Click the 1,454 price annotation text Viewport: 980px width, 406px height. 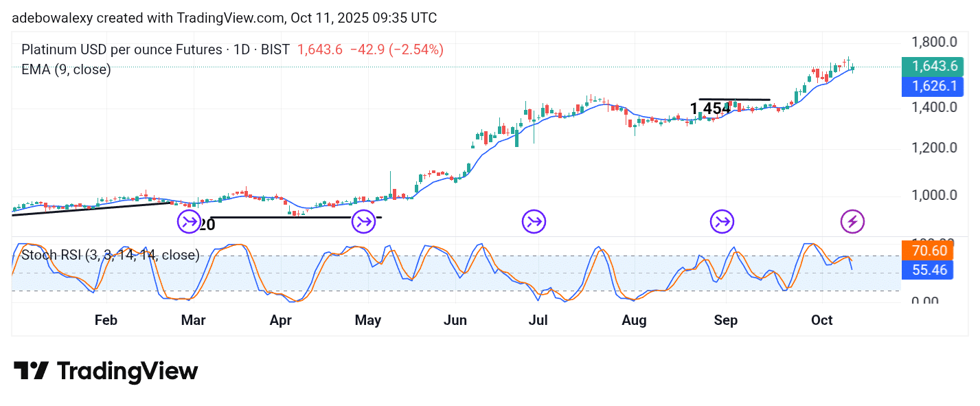tap(710, 109)
